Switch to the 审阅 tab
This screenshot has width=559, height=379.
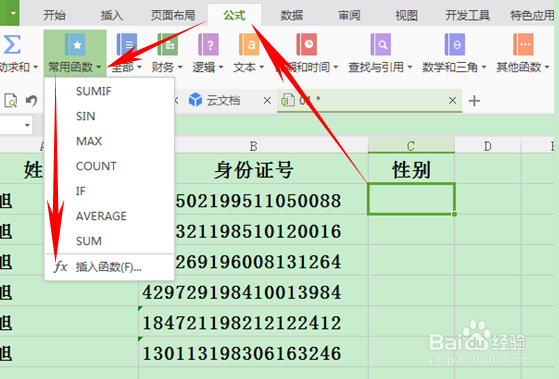tap(349, 15)
